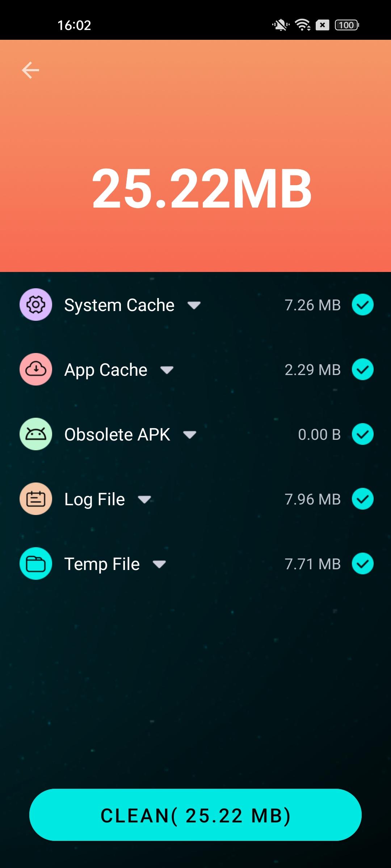Expand the Temp File dropdown arrow
391x868 pixels.
point(159,564)
